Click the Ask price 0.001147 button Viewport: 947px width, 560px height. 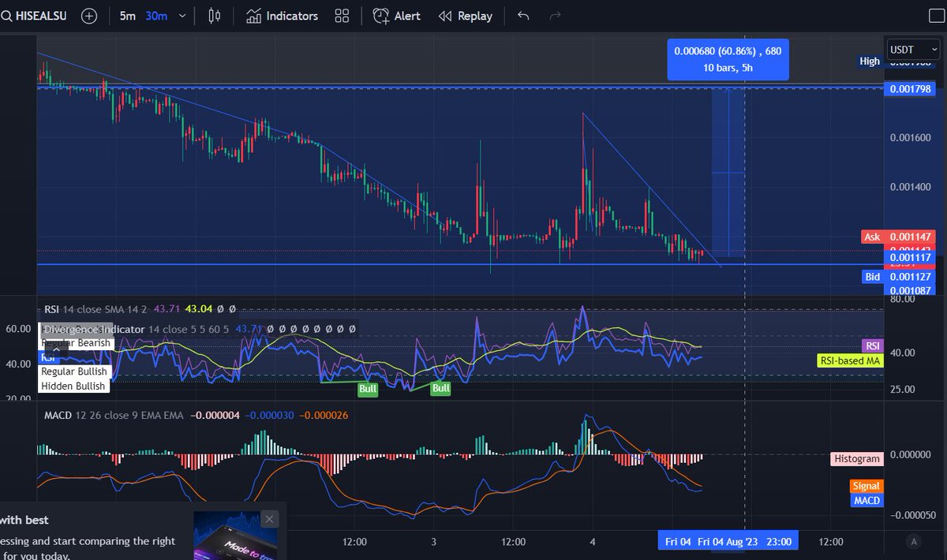point(899,236)
